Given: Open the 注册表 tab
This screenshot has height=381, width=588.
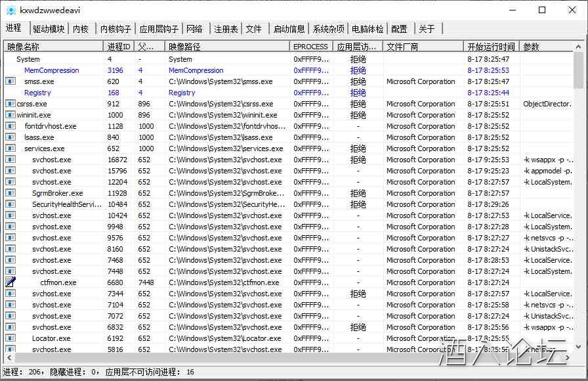Looking at the screenshot, I should pyautogui.click(x=226, y=29).
